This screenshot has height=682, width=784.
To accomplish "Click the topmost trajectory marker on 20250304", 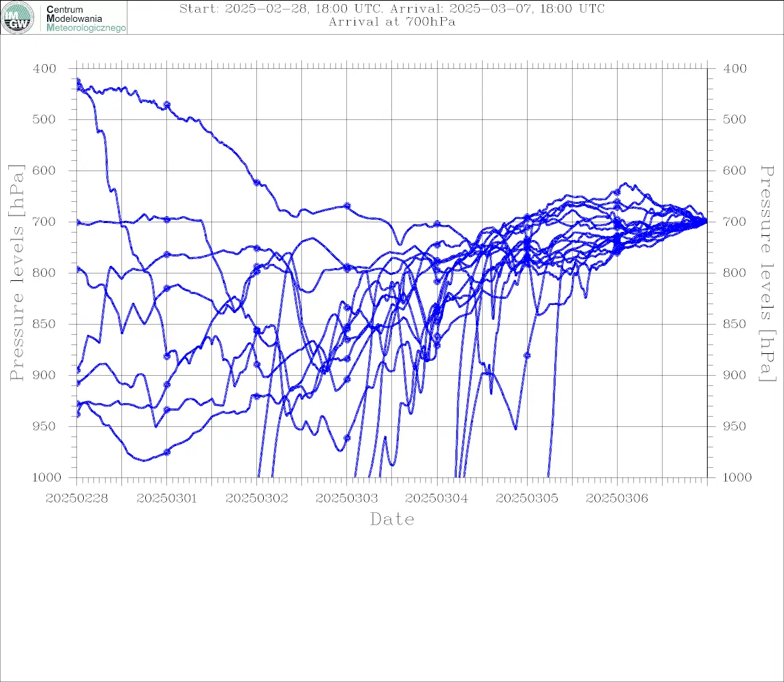I will [x=437, y=224].
